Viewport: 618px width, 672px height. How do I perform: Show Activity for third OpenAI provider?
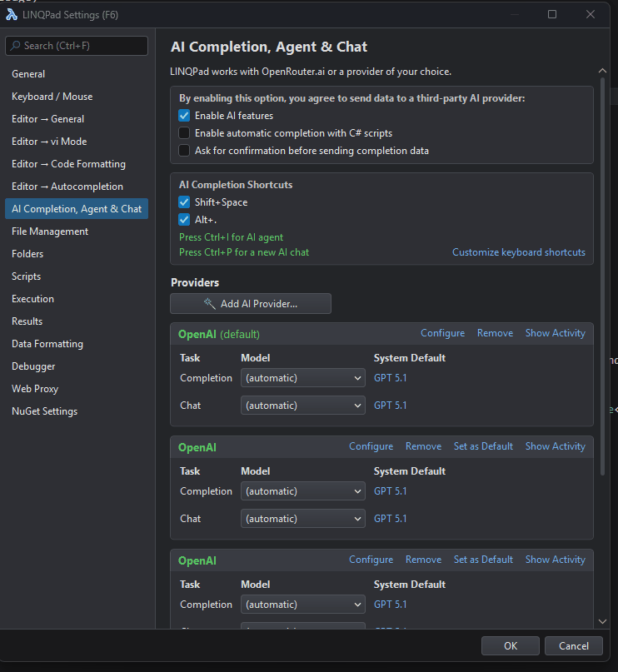pyautogui.click(x=556, y=560)
